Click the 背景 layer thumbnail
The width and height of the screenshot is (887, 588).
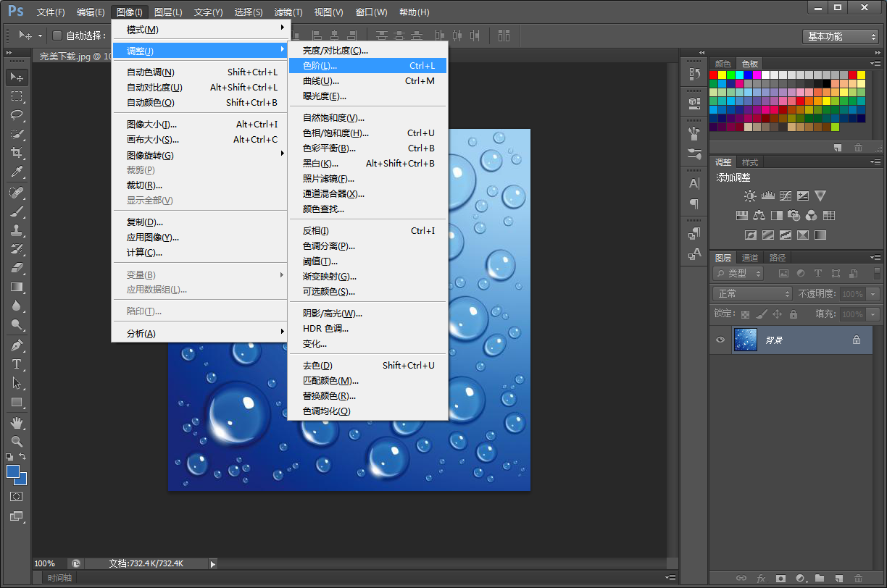click(745, 340)
